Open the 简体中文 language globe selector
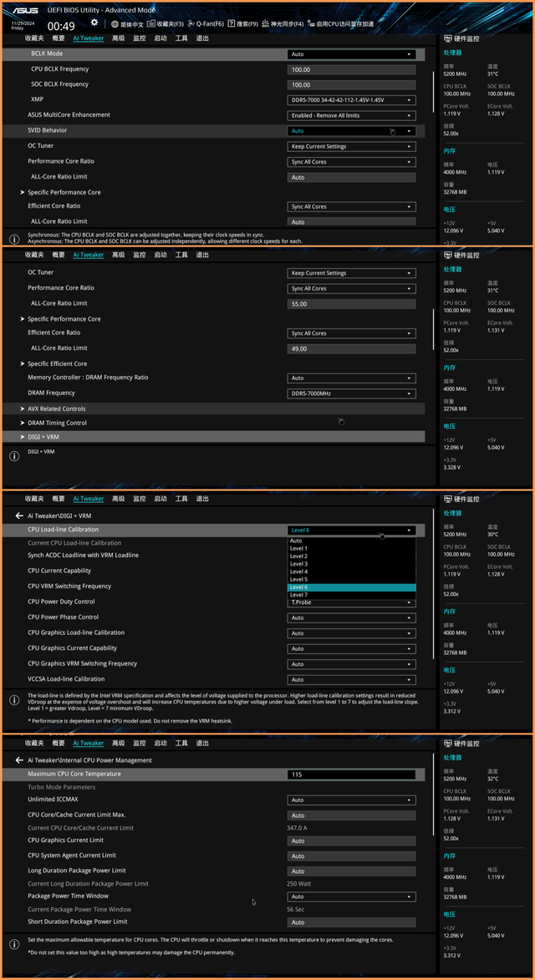Image resolution: width=535 pixels, height=980 pixels. coord(128,24)
